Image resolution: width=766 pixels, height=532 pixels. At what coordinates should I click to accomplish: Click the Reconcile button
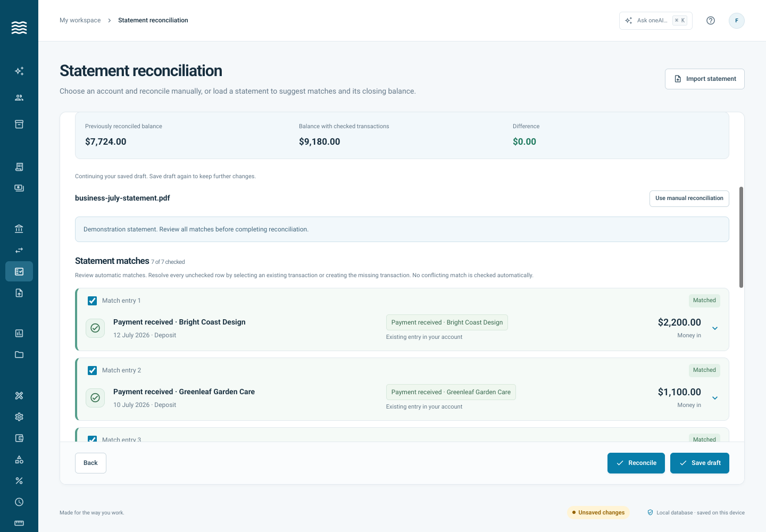click(636, 463)
